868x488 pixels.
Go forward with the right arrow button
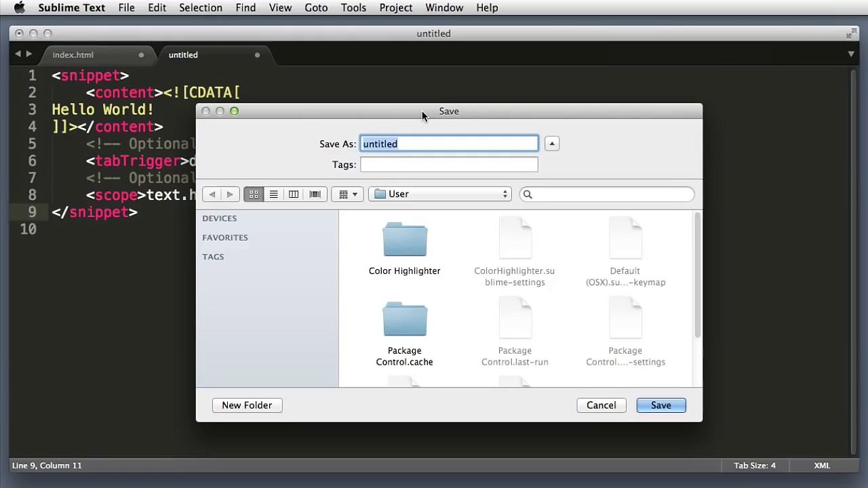coord(230,195)
